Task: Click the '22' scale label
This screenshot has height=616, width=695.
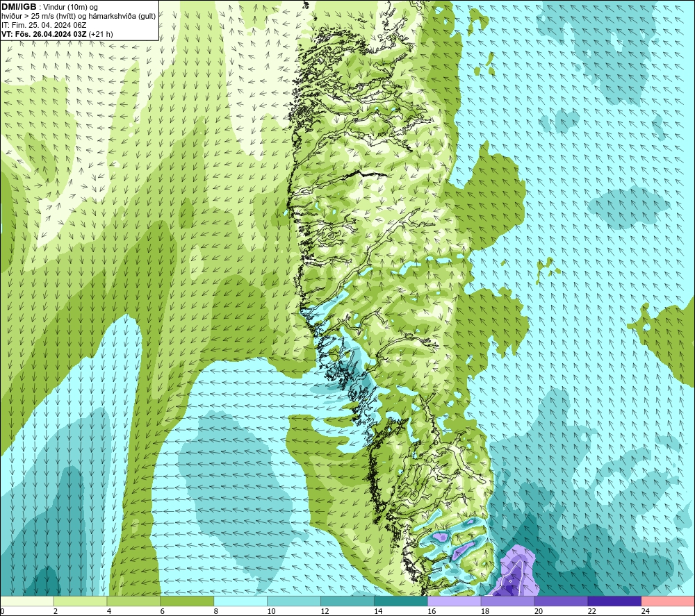Action: pyautogui.click(x=591, y=611)
